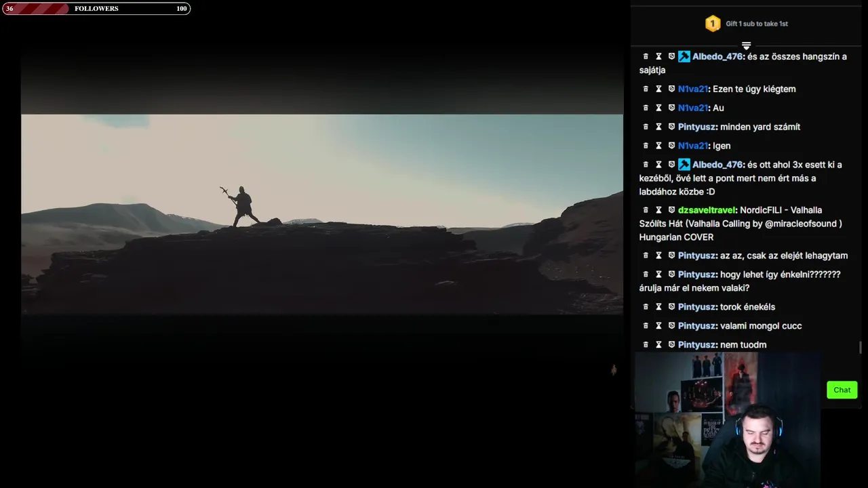Click the music video of the silhouetted warrior

pyautogui.click(x=322, y=214)
